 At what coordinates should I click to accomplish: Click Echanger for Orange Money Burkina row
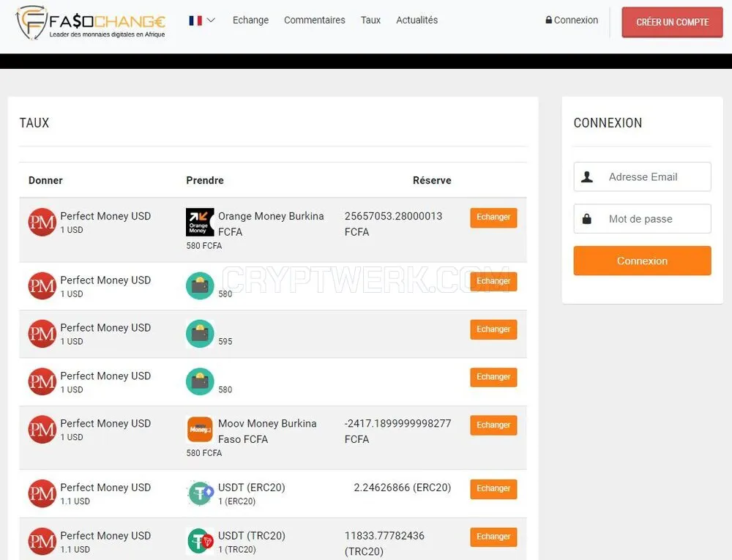493,217
